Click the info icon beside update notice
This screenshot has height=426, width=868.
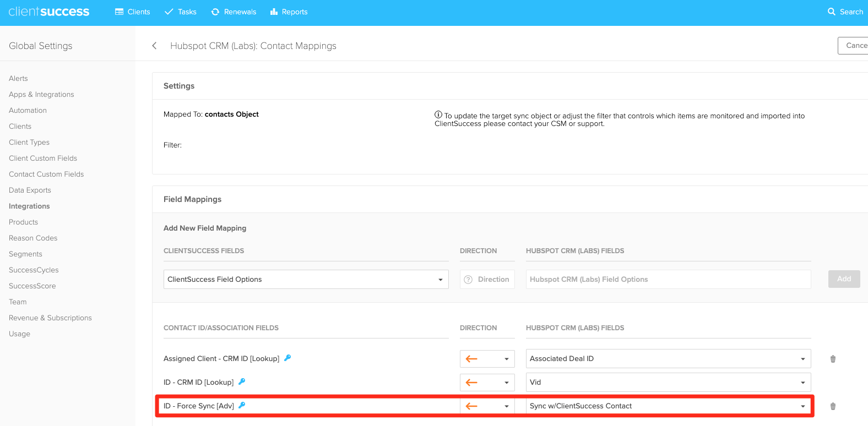tap(438, 114)
